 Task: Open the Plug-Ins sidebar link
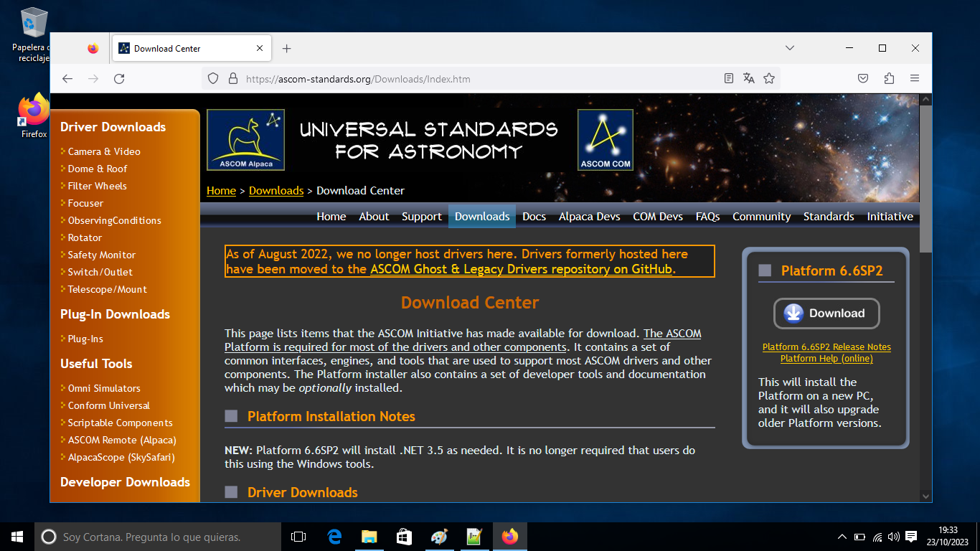[x=85, y=339]
